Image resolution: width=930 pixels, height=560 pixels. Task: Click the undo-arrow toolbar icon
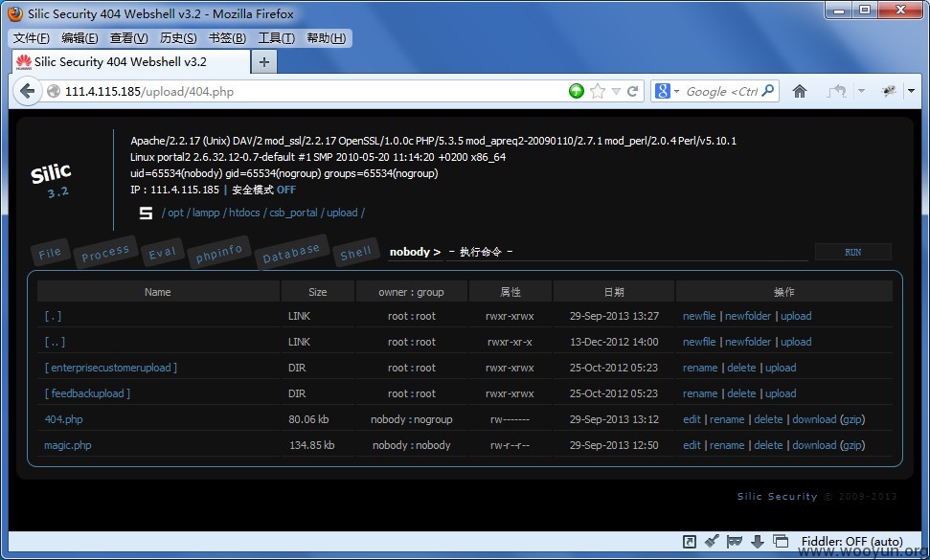(837, 91)
